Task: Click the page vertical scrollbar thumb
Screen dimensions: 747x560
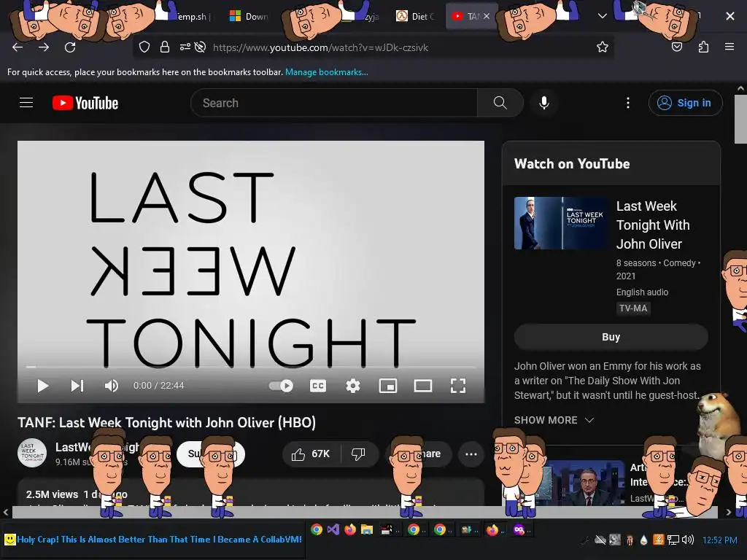Action: tap(740, 119)
